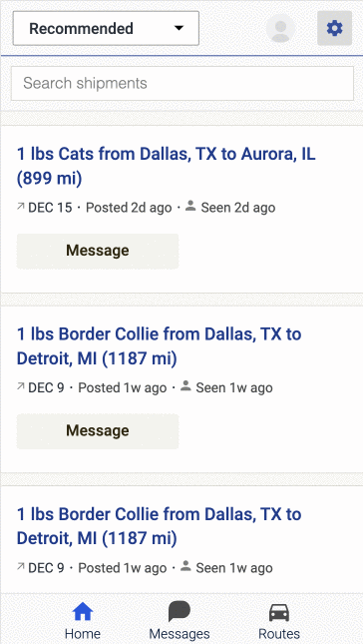Open the last Border Collie to Detroit listing

pyautogui.click(x=160, y=526)
